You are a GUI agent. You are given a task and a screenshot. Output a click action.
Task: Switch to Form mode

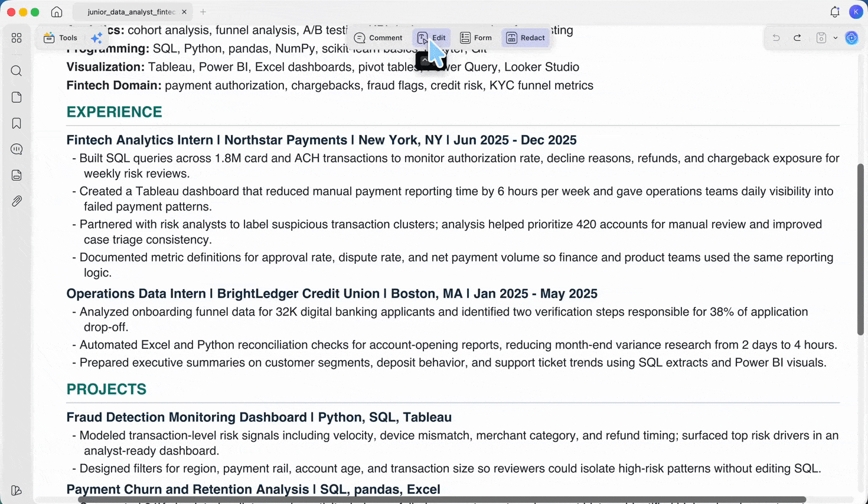point(476,38)
